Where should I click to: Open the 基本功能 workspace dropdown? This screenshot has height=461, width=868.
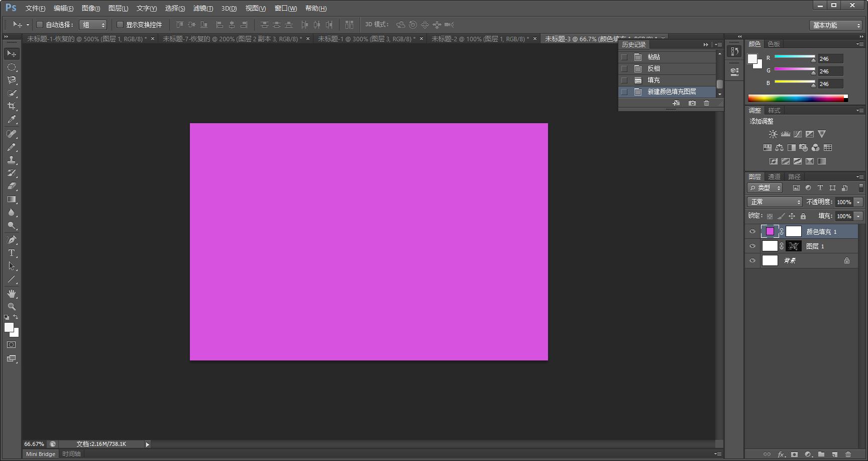(836, 25)
